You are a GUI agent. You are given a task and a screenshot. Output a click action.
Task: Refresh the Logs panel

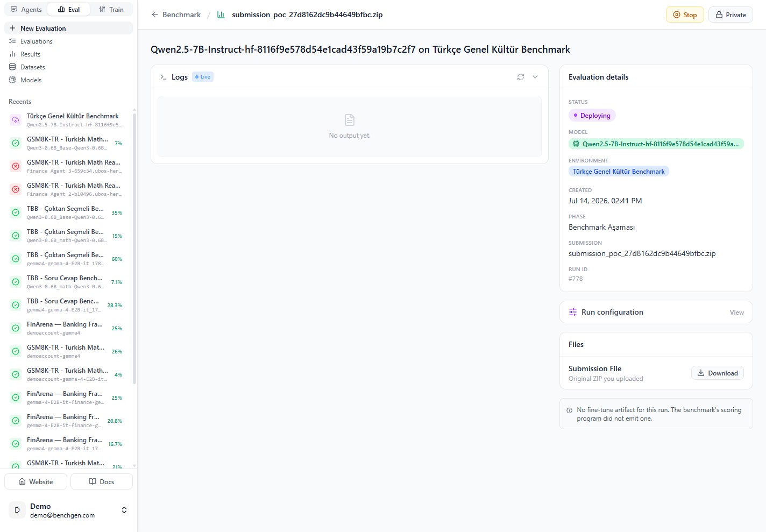point(521,77)
